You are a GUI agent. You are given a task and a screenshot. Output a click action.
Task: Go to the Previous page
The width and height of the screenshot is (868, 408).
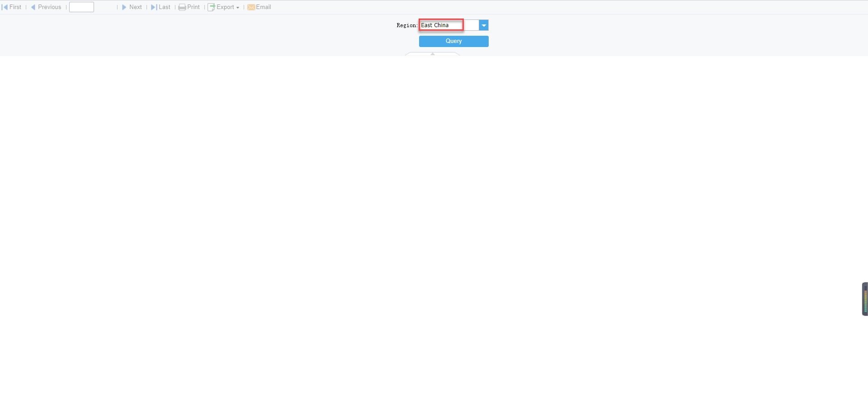46,7
